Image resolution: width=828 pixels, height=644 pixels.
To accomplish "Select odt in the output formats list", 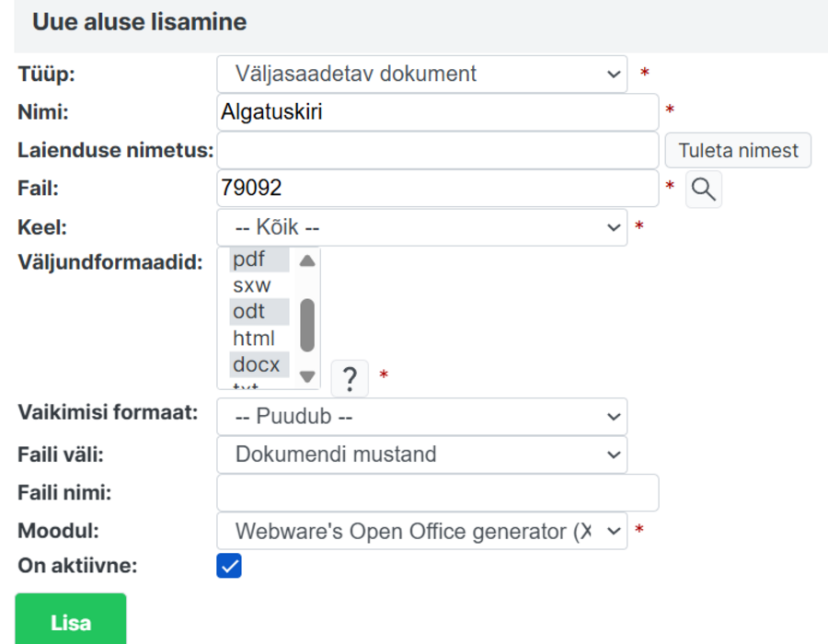I will tap(259, 312).
